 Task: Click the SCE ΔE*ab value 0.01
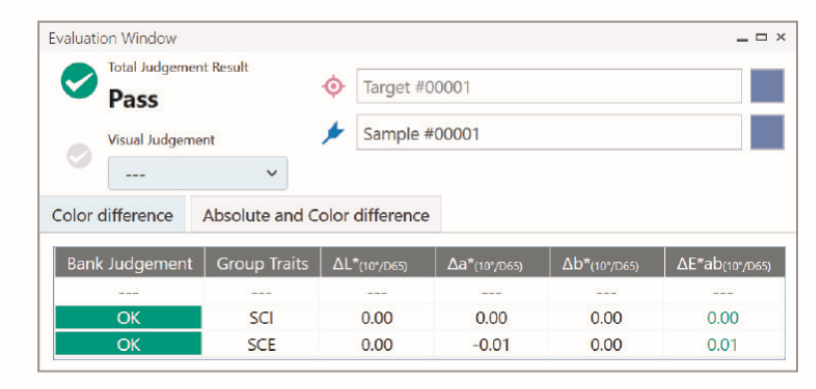pyautogui.click(x=722, y=345)
